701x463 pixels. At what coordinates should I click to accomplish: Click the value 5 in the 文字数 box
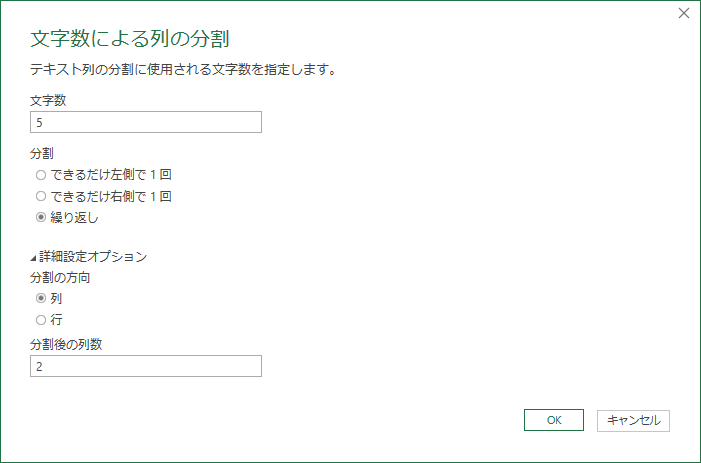click(x=39, y=122)
